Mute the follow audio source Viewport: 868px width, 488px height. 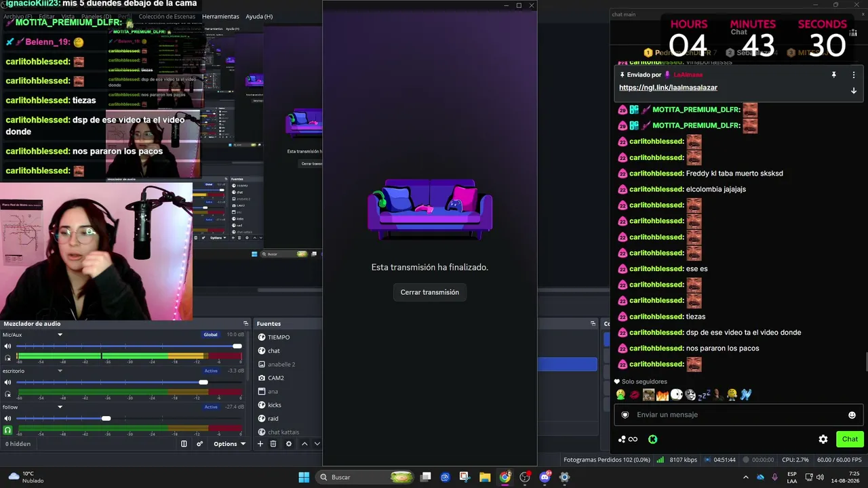point(8,418)
